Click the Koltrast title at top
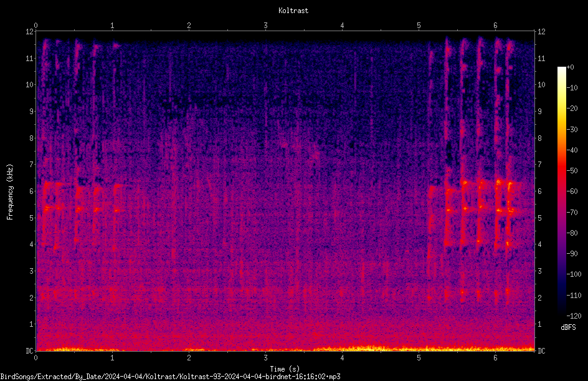588x381 pixels. tap(293, 11)
